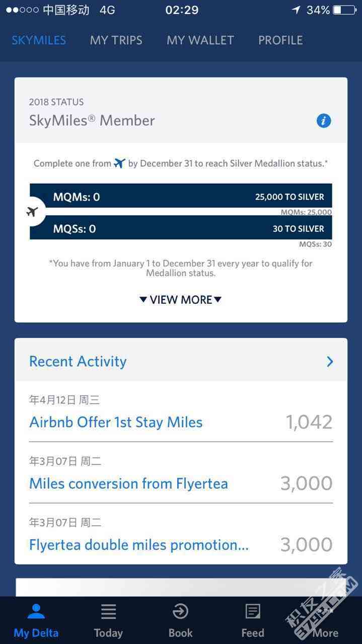Tap the battery indicator in status bar
The image size is (362, 644).
[x=344, y=10]
